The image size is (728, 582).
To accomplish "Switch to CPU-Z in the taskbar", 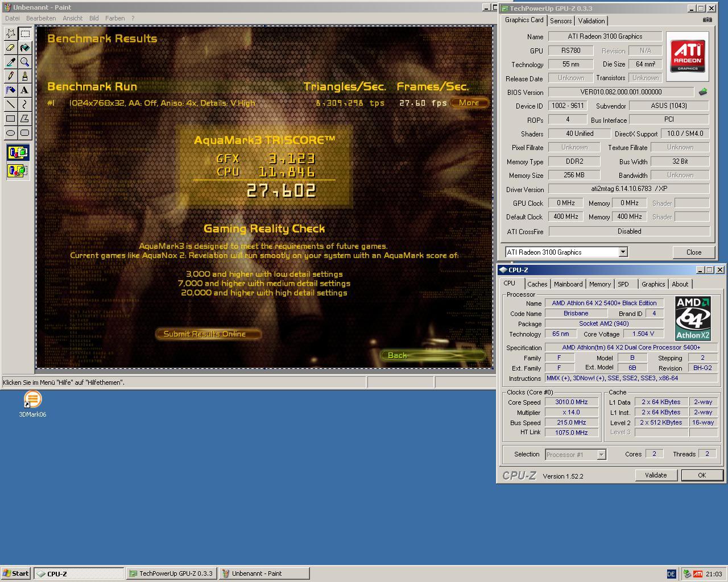I will point(79,573).
